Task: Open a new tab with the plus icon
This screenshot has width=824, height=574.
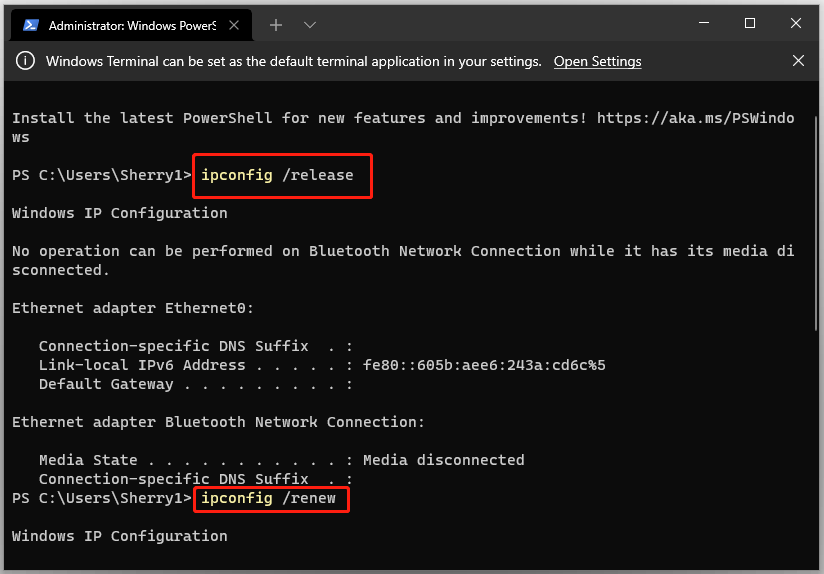Action: tap(276, 25)
